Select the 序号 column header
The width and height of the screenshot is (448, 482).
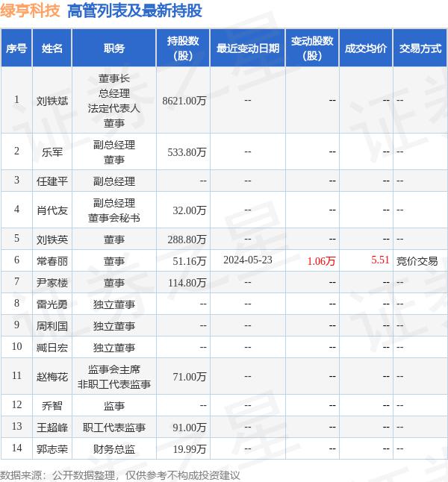16,48
